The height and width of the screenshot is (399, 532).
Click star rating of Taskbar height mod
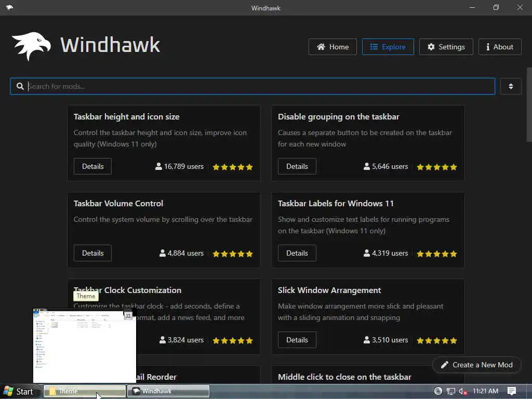pyautogui.click(x=233, y=167)
